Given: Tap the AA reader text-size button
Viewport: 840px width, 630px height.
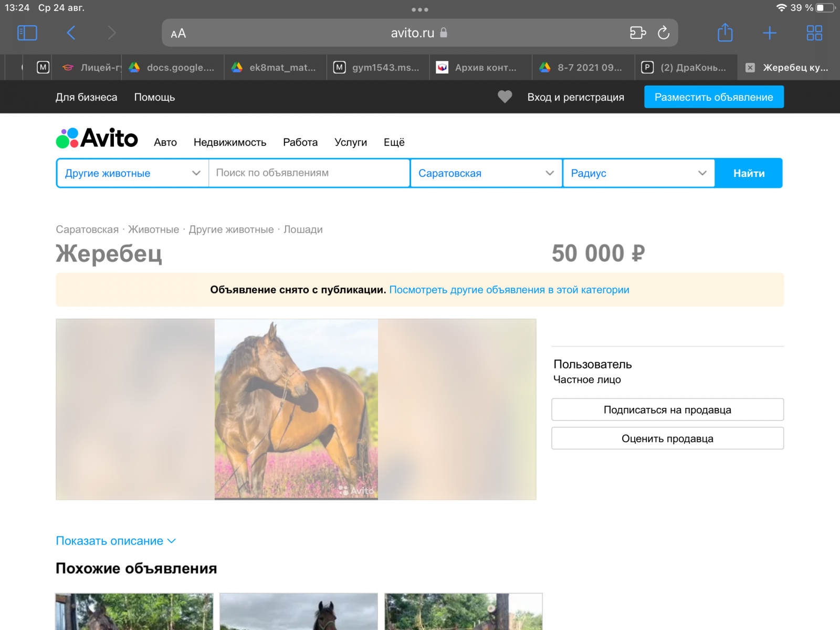Looking at the screenshot, I should point(178,34).
